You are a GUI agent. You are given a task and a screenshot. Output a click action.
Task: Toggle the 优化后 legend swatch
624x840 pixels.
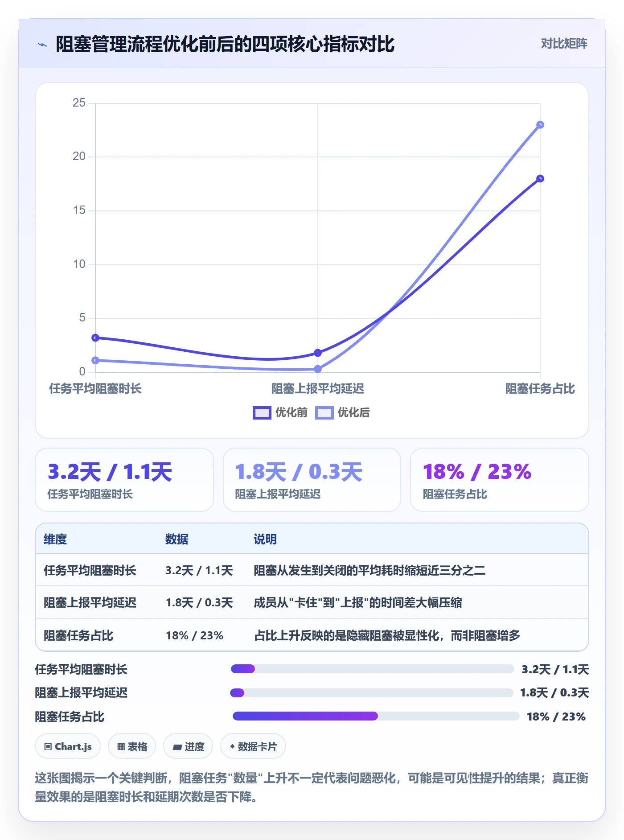[324, 413]
